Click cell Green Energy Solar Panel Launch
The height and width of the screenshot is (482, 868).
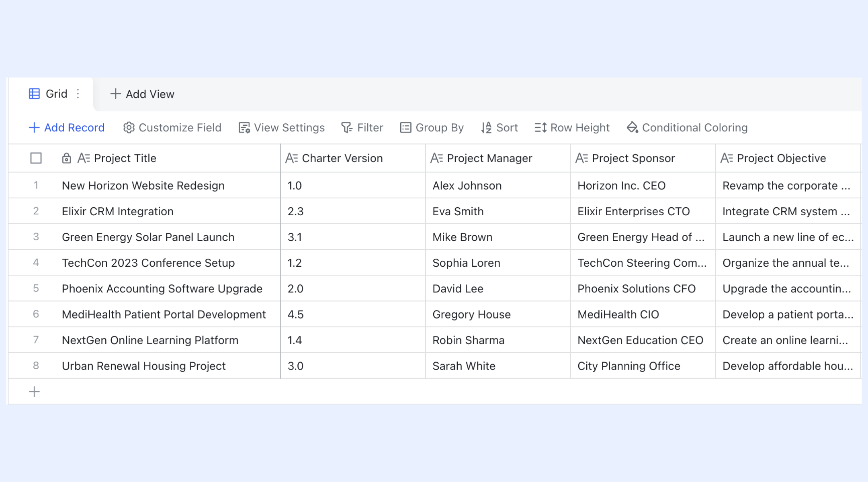point(168,237)
